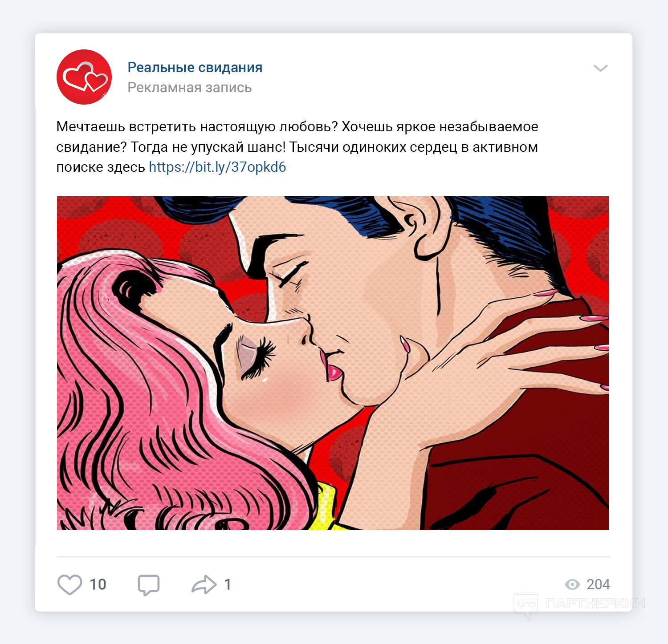668x644 pixels.
Task: Open the pop-art kissing couple image
Action: click(333, 363)
